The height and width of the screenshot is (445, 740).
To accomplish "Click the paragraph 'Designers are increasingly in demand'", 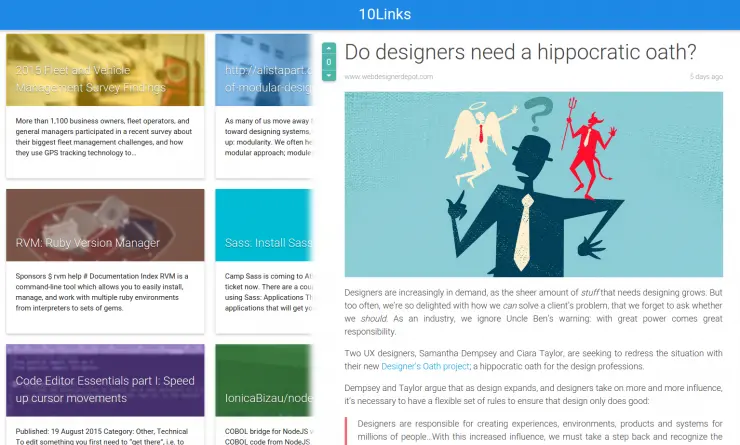I will pos(533,312).
